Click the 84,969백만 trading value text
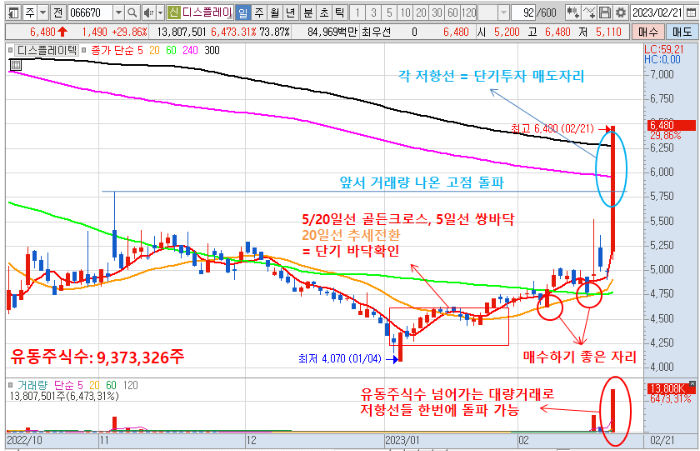This screenshot has width=700, height=451. click(333, 32)
